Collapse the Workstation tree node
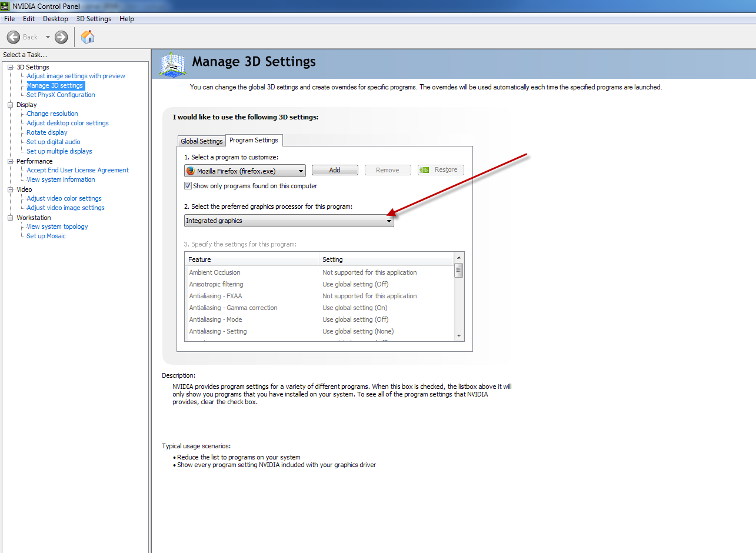 11,218
